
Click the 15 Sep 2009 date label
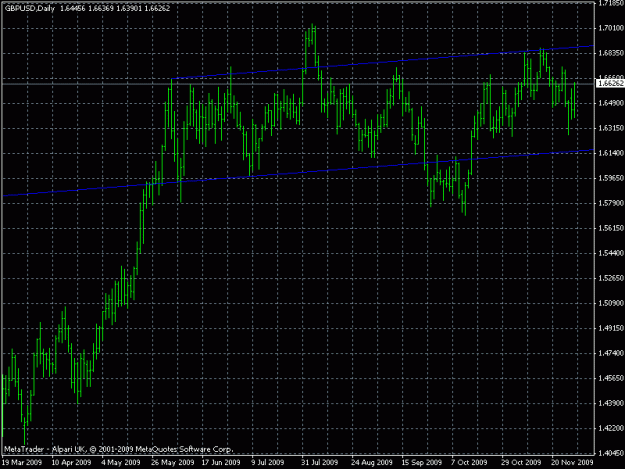point(422,463)
